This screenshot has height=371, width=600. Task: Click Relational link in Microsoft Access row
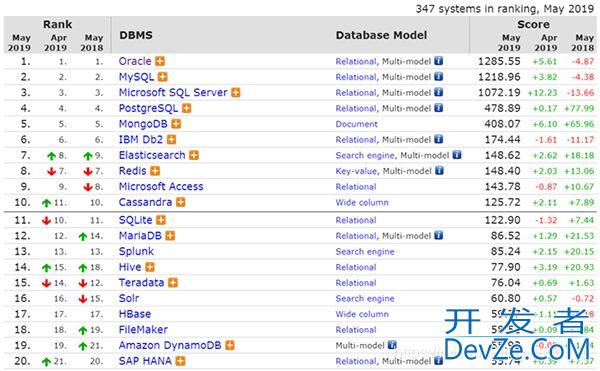coord(356,187)
